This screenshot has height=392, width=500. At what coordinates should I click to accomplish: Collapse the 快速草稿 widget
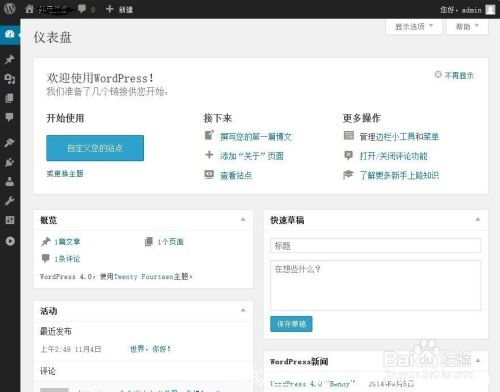coord(478,219)
